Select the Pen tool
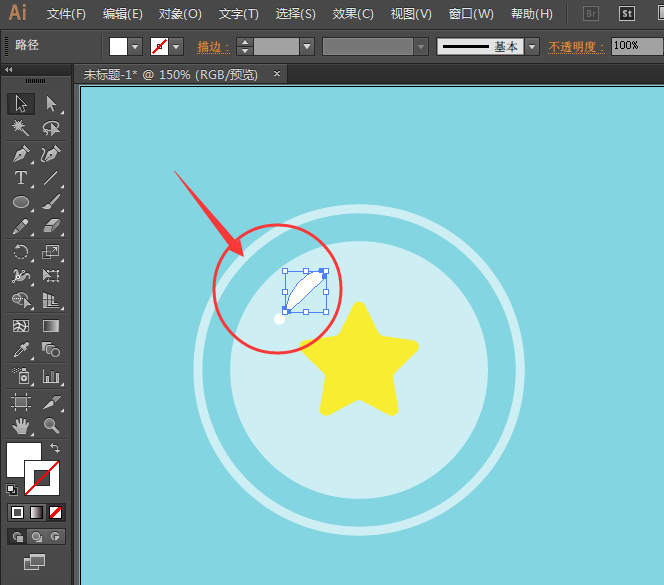 21,154
